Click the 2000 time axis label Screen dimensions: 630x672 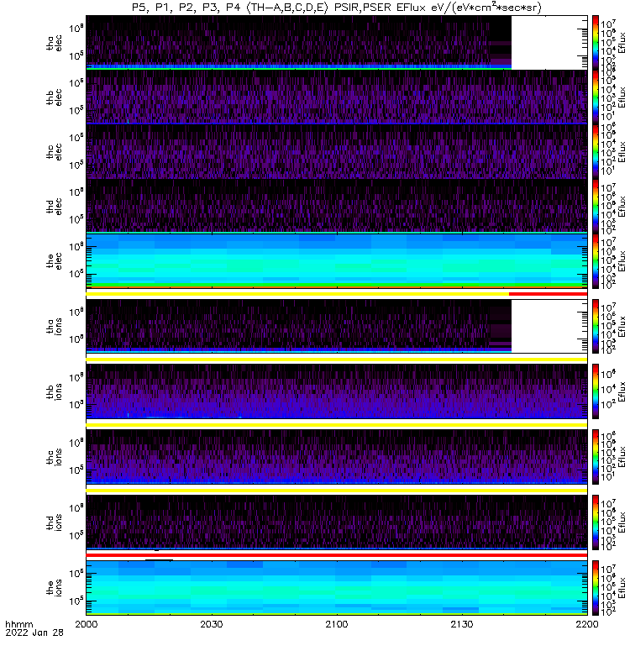[87, 624]
